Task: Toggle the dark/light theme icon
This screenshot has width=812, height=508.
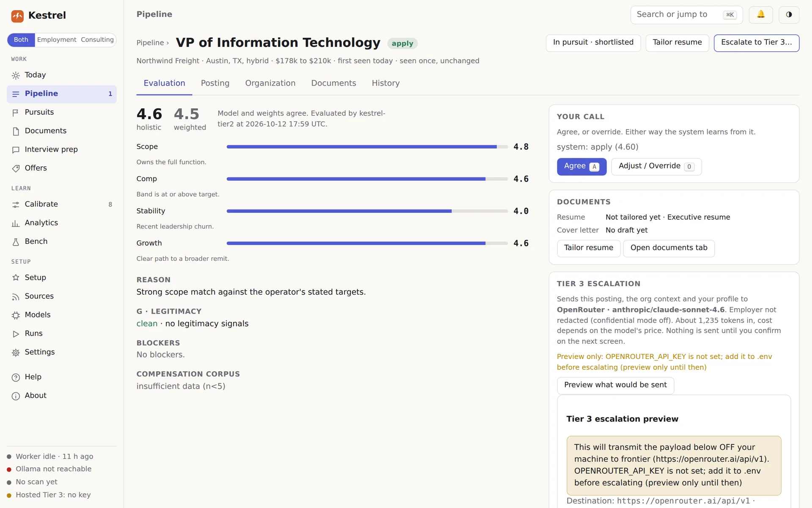Action: click(x=789, y=15)
